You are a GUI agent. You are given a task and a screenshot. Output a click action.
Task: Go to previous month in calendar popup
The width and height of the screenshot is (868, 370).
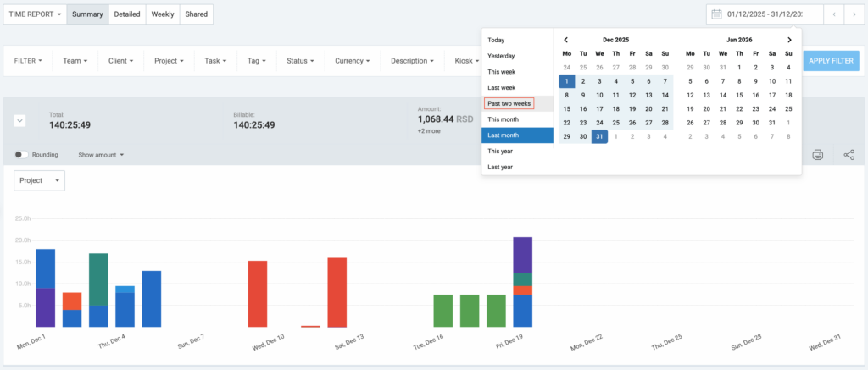(x=566, y=40)
